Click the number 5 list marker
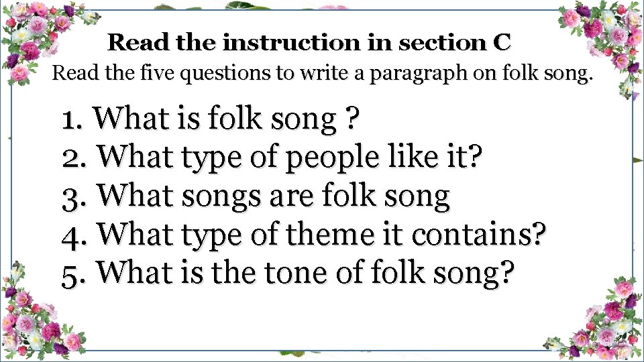The width and height of the screenshot is (644, 362). coord(72,274)
